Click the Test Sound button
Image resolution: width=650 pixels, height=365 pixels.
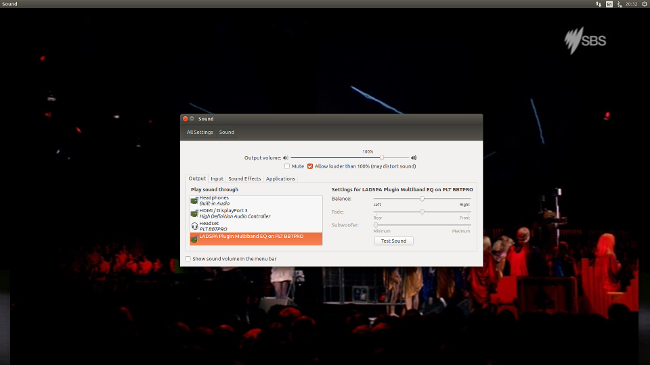click(x=393, y=241)
